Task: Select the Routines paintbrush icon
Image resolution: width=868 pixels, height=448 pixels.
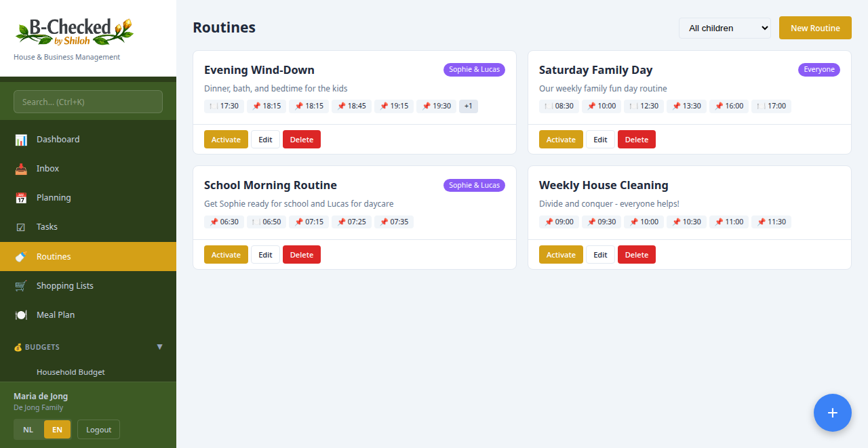Action: pyautogui.click(x=19, y=256)
